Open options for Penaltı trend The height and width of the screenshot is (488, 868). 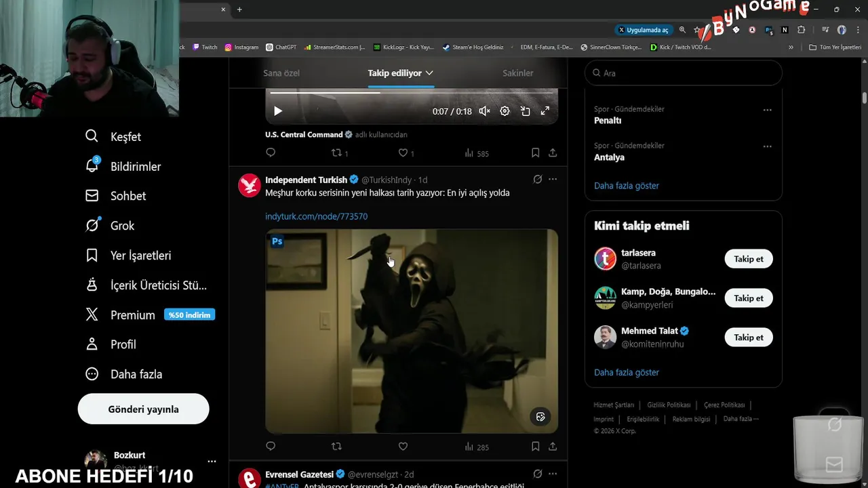pyautogui.click(x=767, y=110)
